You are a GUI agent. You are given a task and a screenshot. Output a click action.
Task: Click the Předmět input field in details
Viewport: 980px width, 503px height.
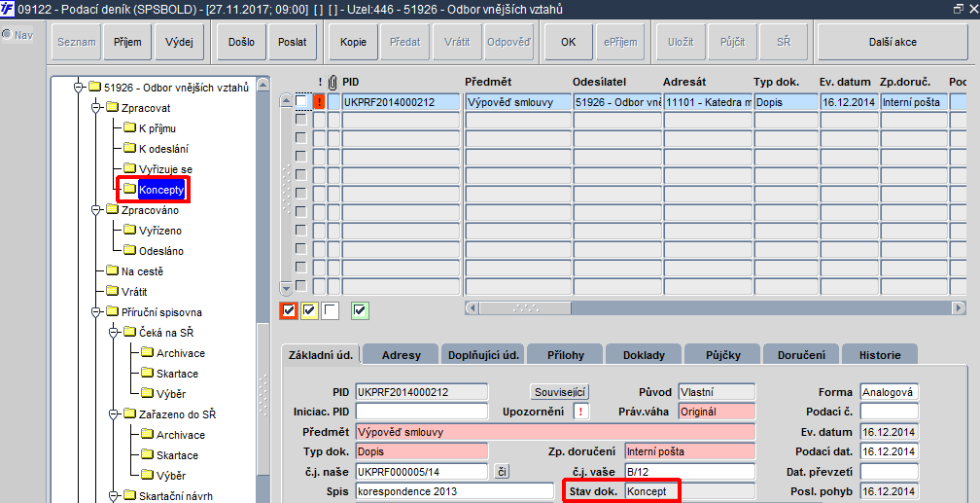pyautogui.click(x=555, y=432)
